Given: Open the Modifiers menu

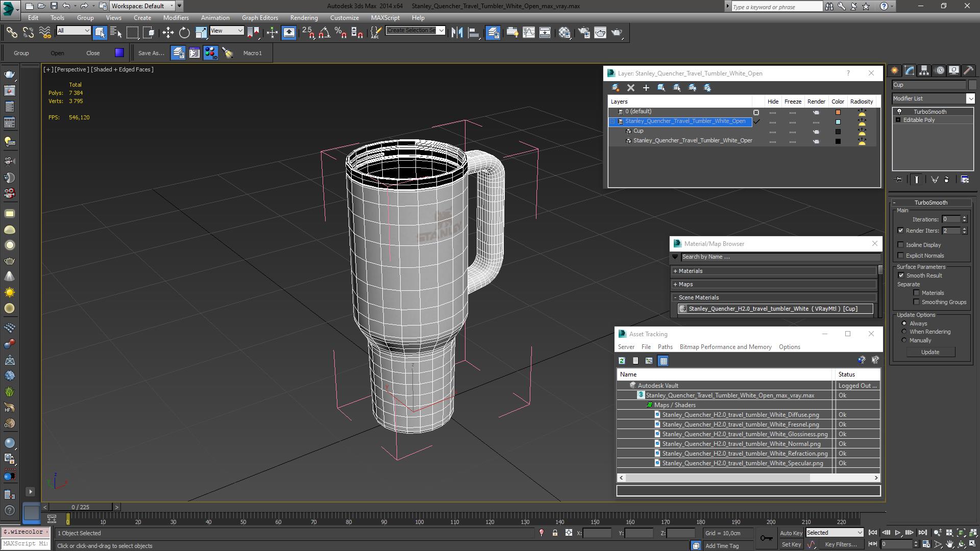Looking at the screenshot, I should click(x=176, y=18).
